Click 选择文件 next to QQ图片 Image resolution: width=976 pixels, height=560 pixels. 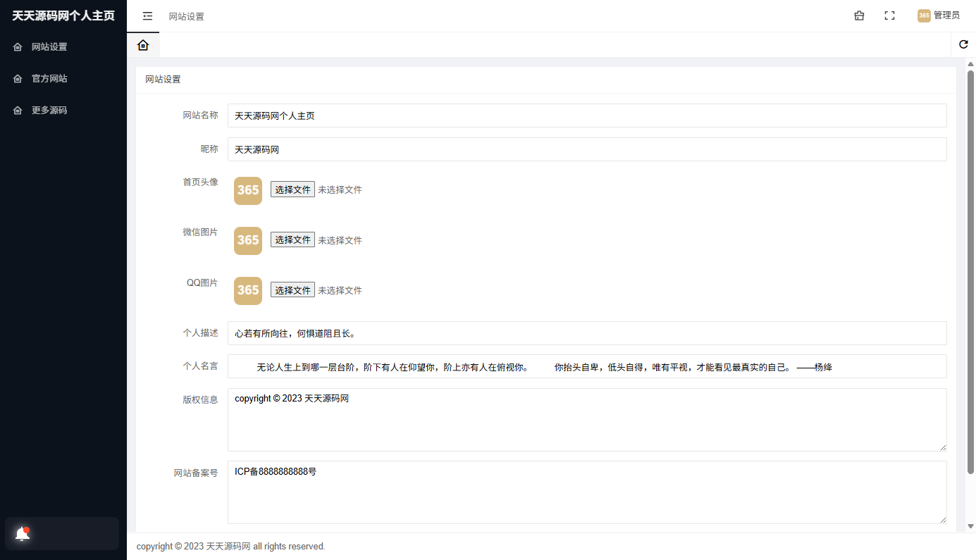point(292,289)
